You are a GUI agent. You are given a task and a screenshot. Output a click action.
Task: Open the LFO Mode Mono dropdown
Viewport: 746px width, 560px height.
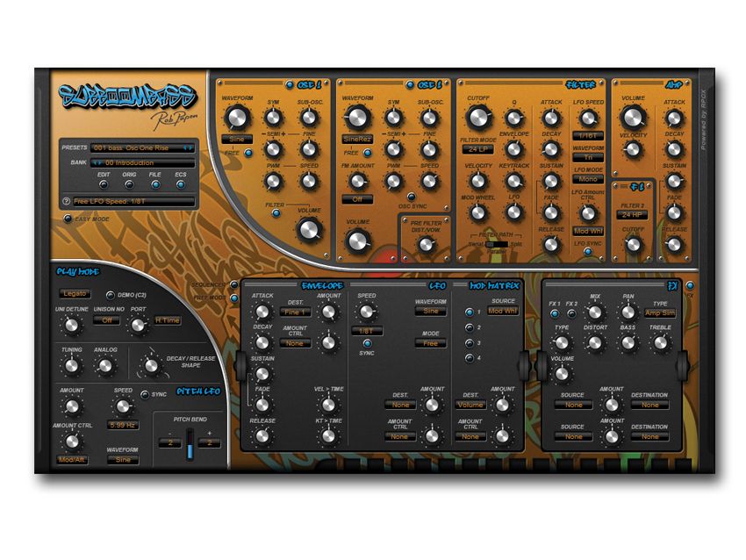(x=588, y=179)
